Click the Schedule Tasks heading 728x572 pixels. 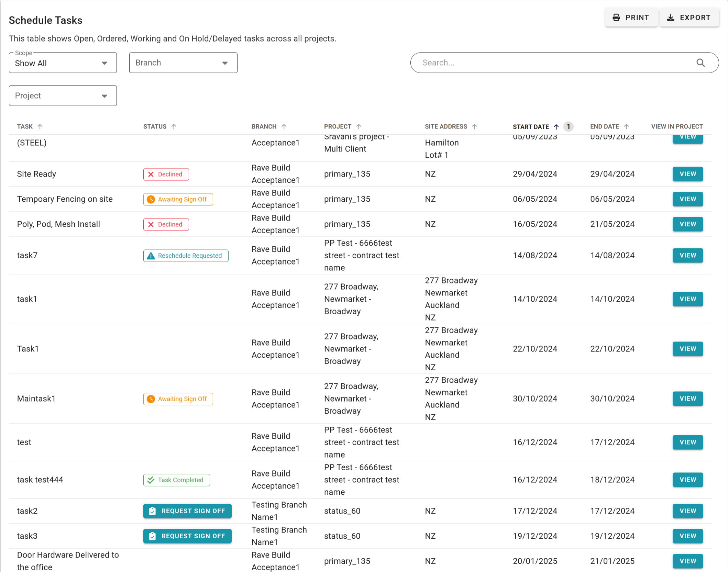[x=45, y=20]
